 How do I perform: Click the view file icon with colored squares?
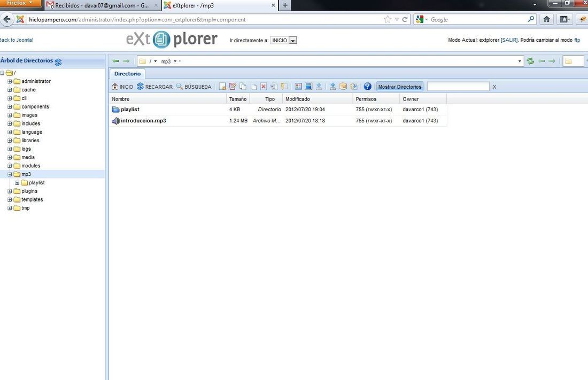pos(298,87)
